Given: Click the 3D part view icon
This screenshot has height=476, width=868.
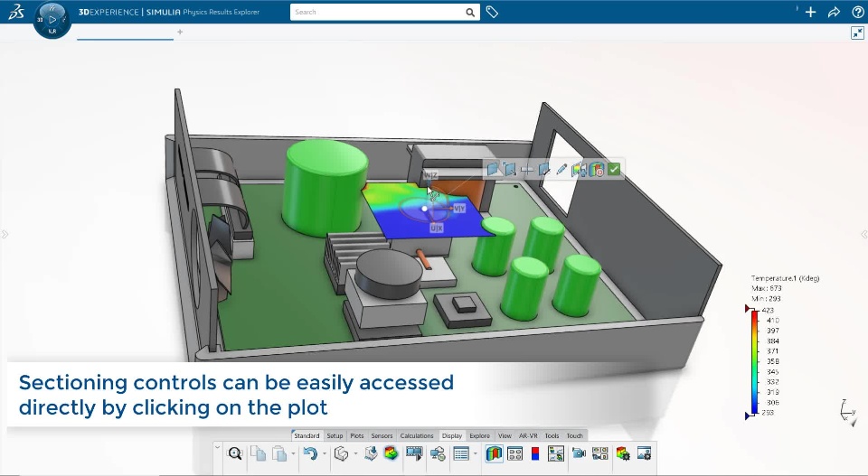Looking at the screenshot, I should tap(342, 454).
